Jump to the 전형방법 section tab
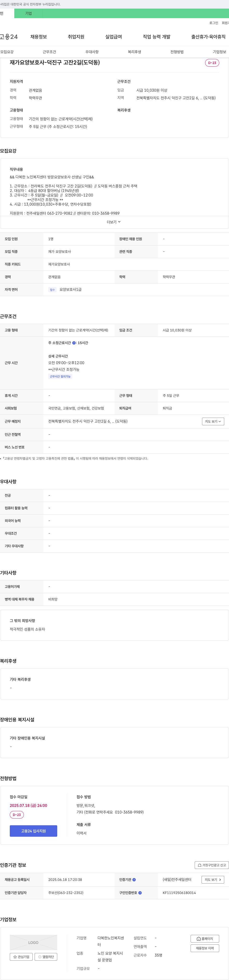 pos(177,52)
